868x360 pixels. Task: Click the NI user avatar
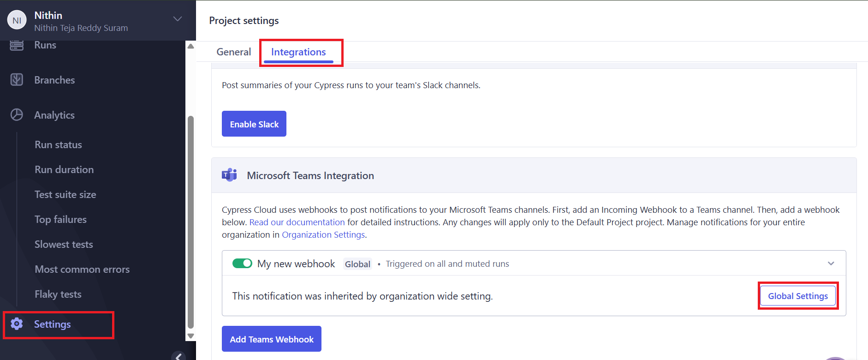click(x=17, y=20)
